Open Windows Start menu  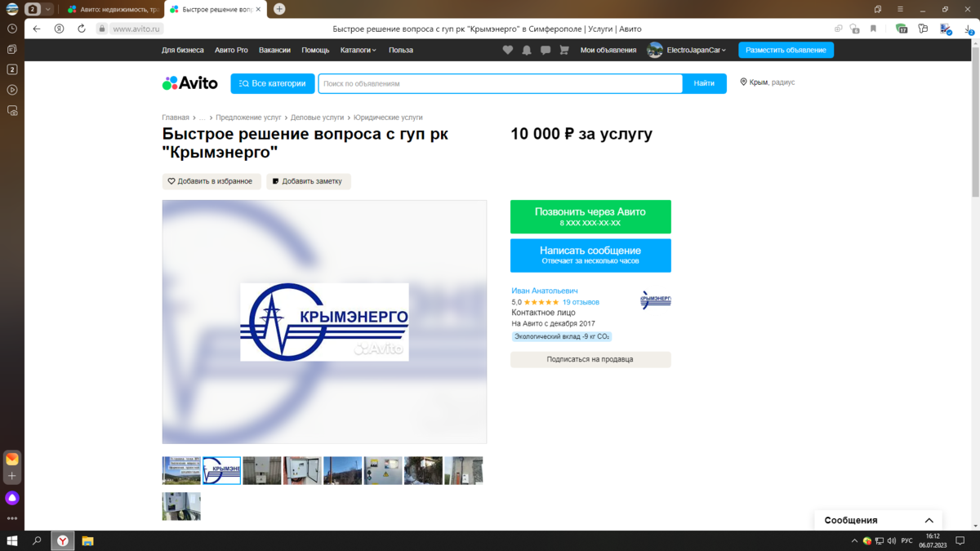coord(12,540)
